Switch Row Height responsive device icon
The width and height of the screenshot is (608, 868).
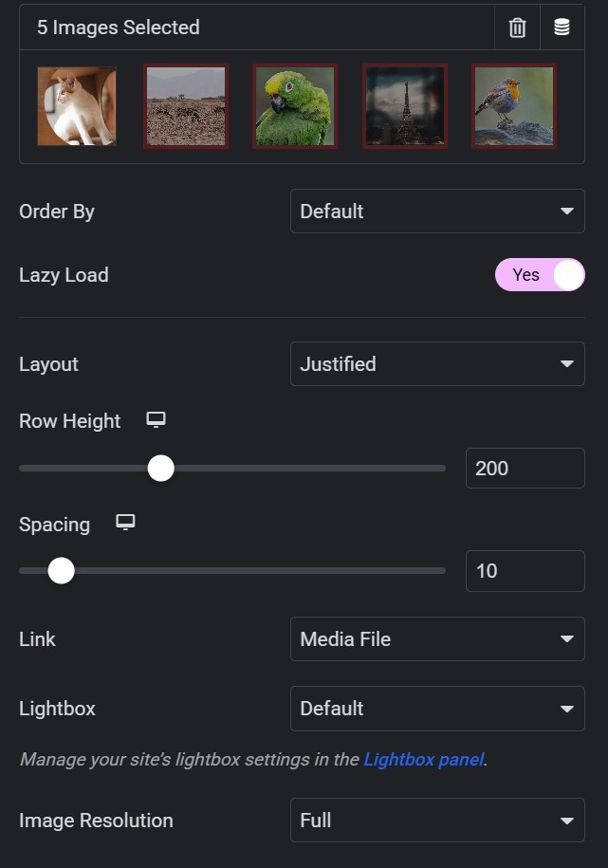(157, 419)
